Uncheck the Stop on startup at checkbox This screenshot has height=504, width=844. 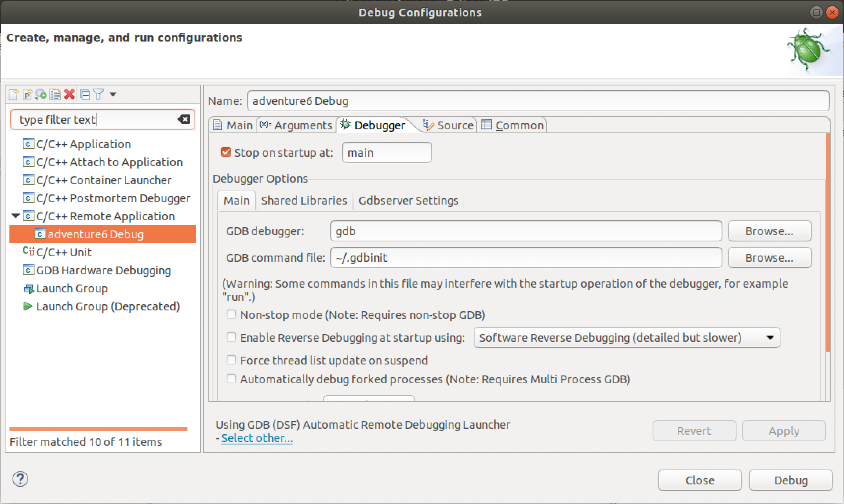pyautogui.click(x=226, y=152)
